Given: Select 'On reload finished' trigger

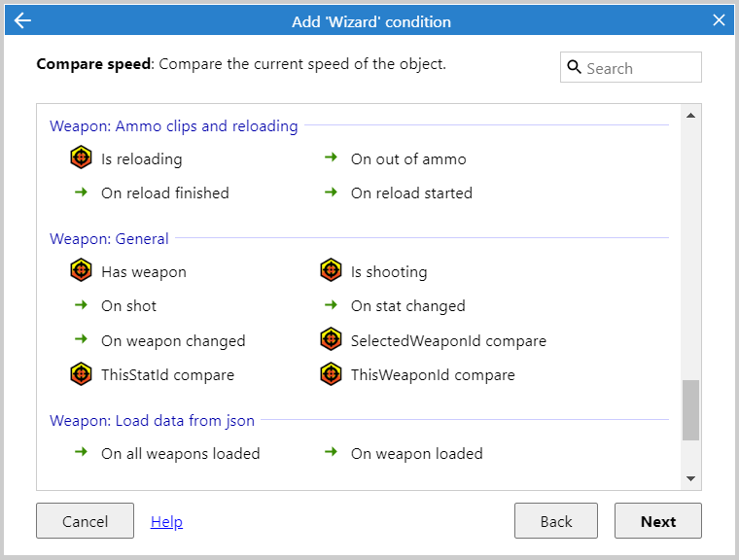Looking at the screenshot, I should click(x=164, y=192).
